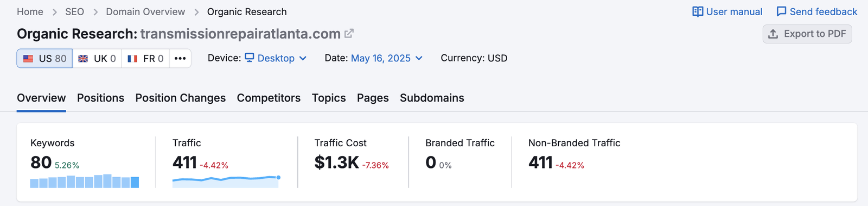The width and height of the screenshot is (868, 206).
Task: Switch to the US 80 database
Action: (44, 58)
